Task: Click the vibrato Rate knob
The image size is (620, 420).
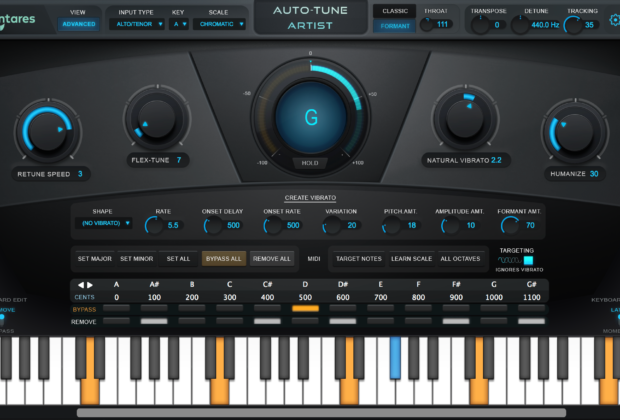Action: [x=154, y=226]
